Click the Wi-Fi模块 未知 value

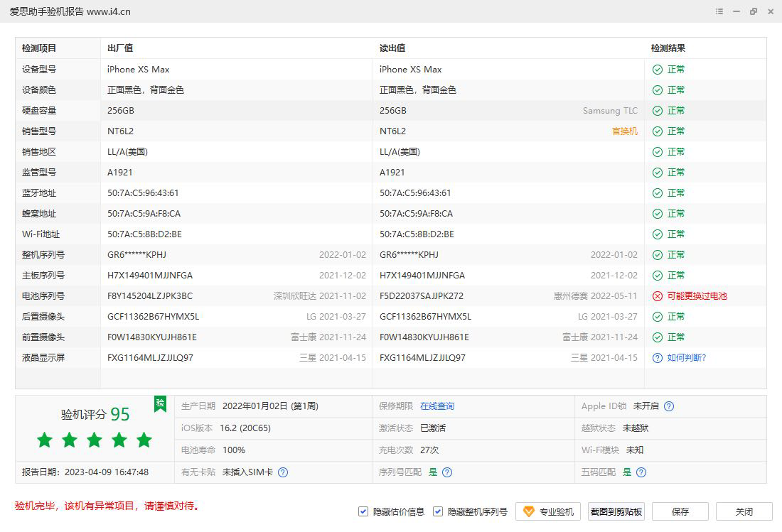point(635,450)
